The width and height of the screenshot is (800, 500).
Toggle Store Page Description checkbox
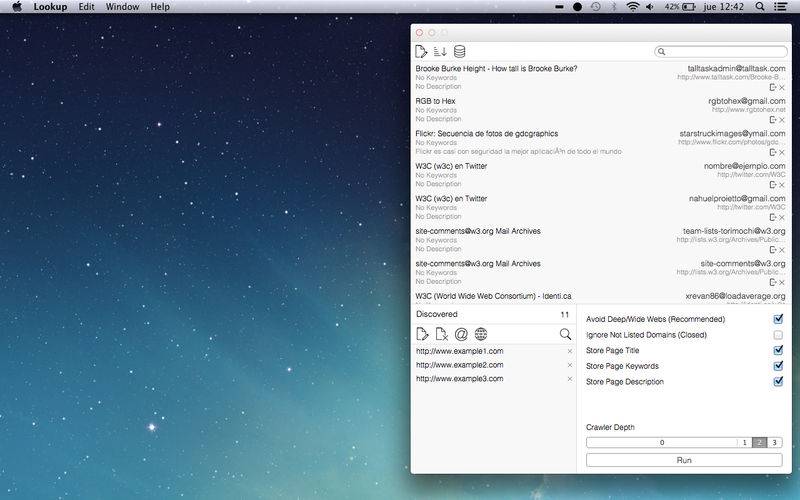point(778,381)
